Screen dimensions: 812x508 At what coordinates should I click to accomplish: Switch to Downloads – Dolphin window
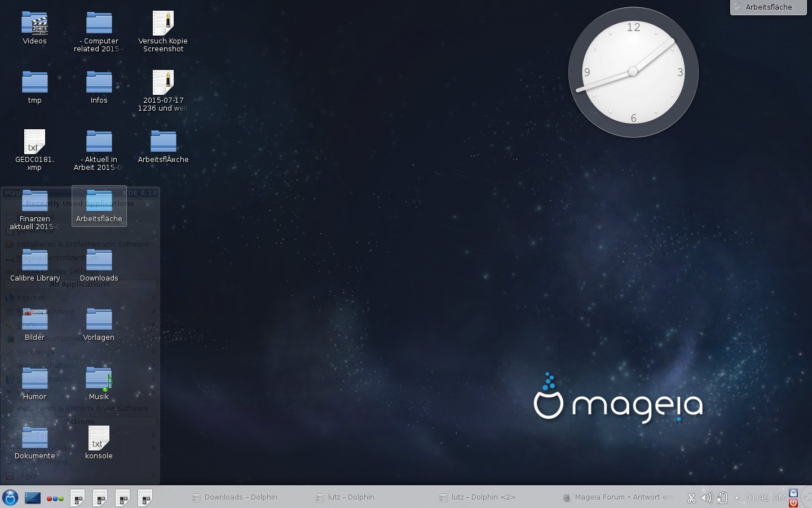coord(235,497)
